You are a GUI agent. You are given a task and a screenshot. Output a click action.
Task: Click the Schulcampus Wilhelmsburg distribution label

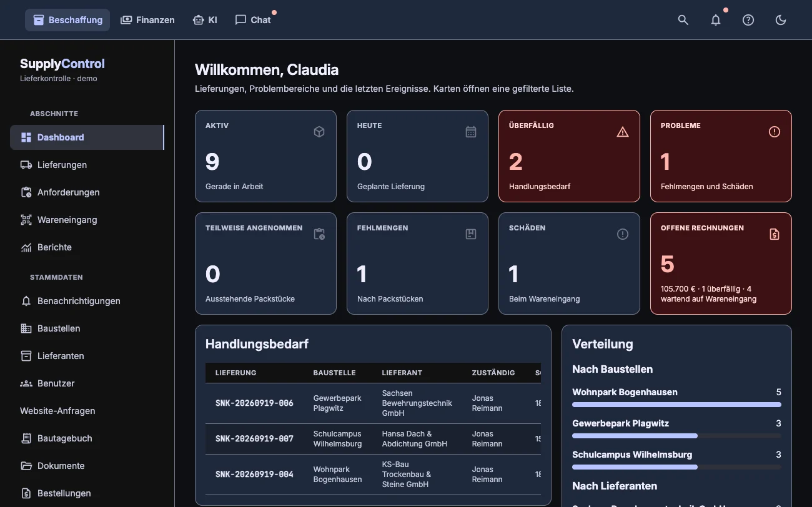(x=632, y=455)
